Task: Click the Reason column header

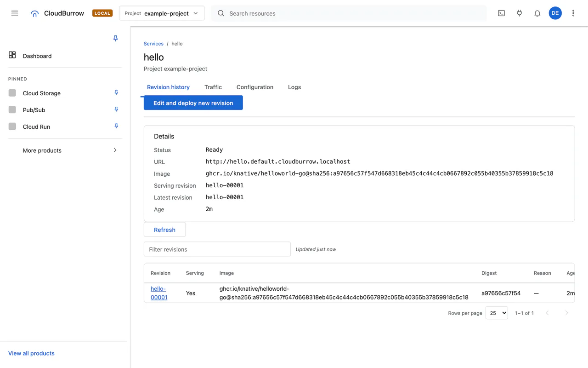Action: (542, 273)
